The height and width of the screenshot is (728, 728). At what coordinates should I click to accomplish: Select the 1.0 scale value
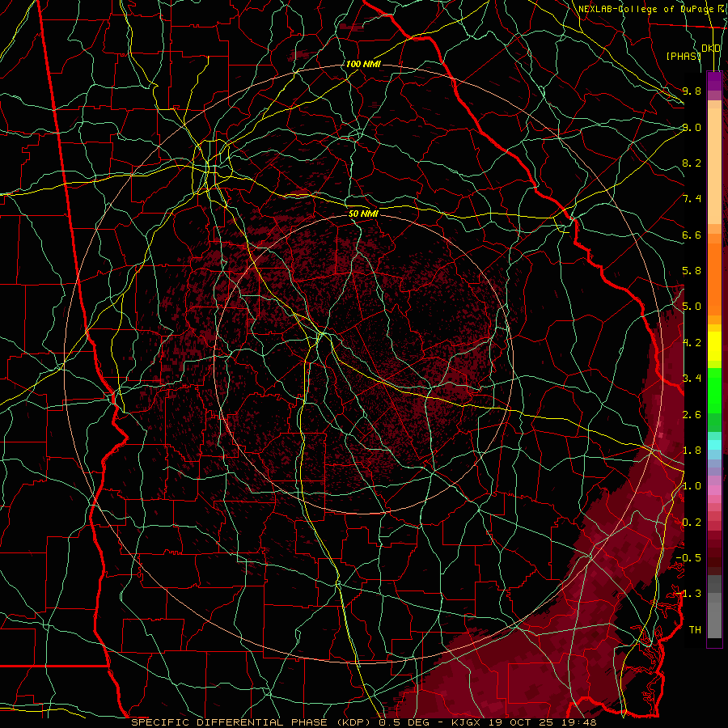692,486
